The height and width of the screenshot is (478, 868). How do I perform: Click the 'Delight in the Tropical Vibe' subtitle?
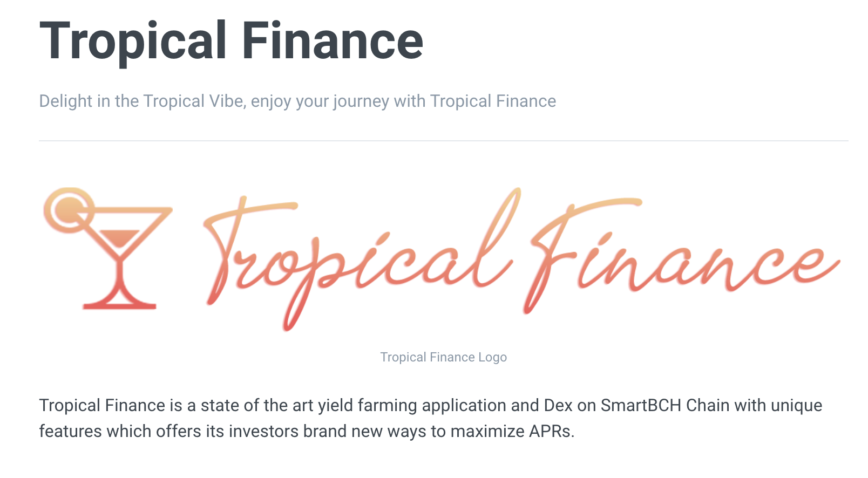[297, 101]
